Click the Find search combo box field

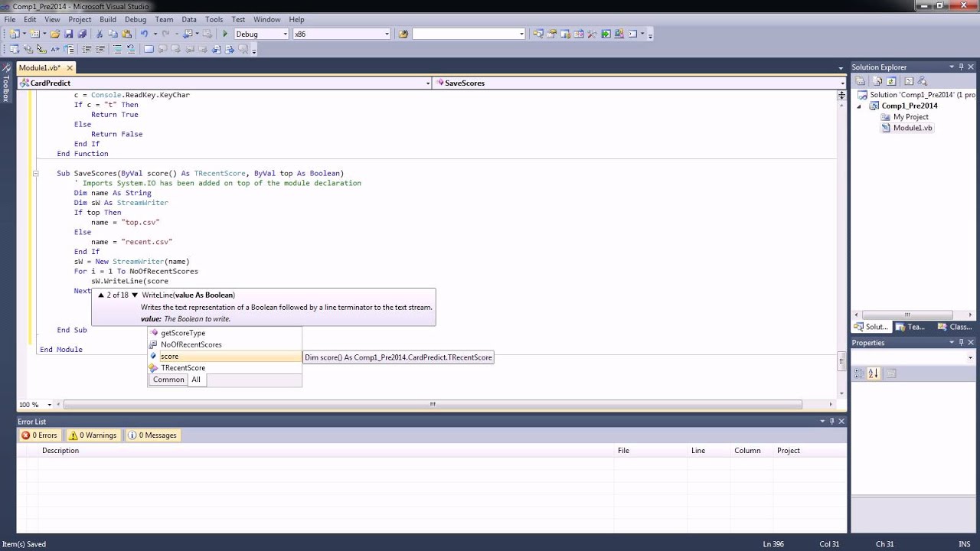click(468, 34)
